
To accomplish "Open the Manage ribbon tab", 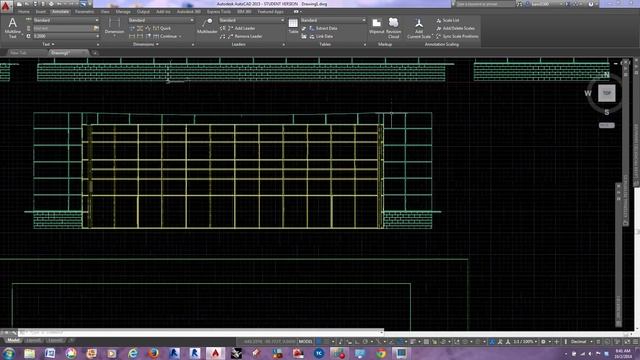I will point(123,12).
